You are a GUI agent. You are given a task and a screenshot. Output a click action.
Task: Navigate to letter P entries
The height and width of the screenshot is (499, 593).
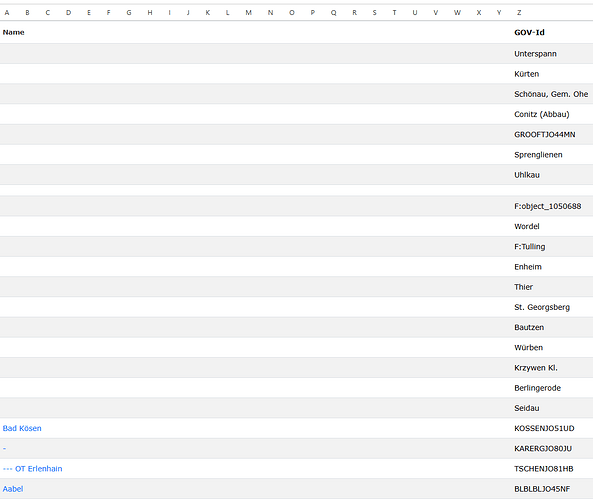pyautogui.click(x=313, y=12)
